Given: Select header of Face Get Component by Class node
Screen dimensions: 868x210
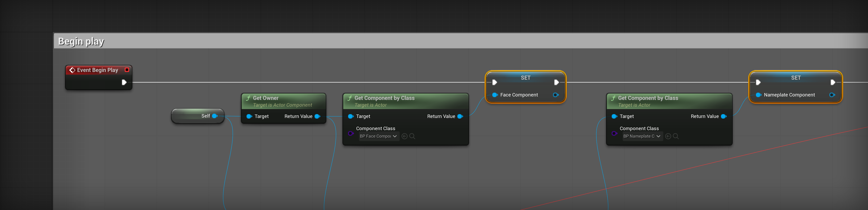Looking at the screenshot, I should 406,101.
